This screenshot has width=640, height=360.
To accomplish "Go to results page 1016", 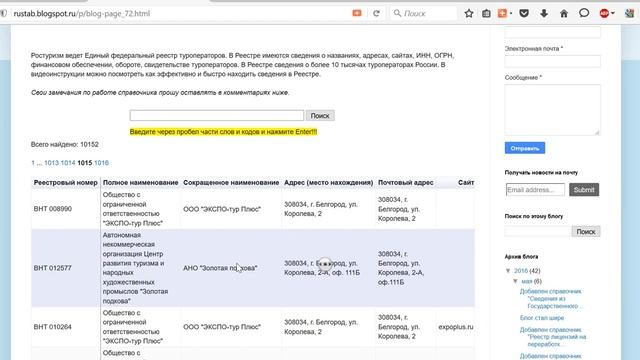I will click(x=101, y=163).
